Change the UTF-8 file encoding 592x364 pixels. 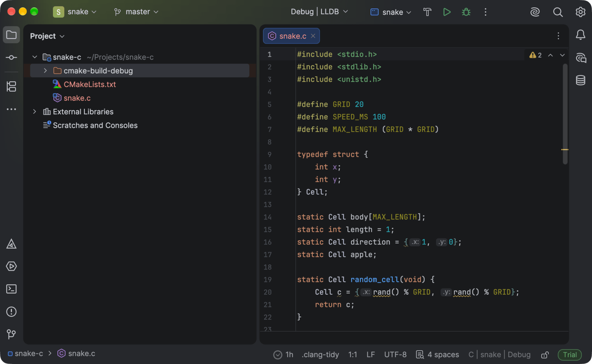(395, 355)
